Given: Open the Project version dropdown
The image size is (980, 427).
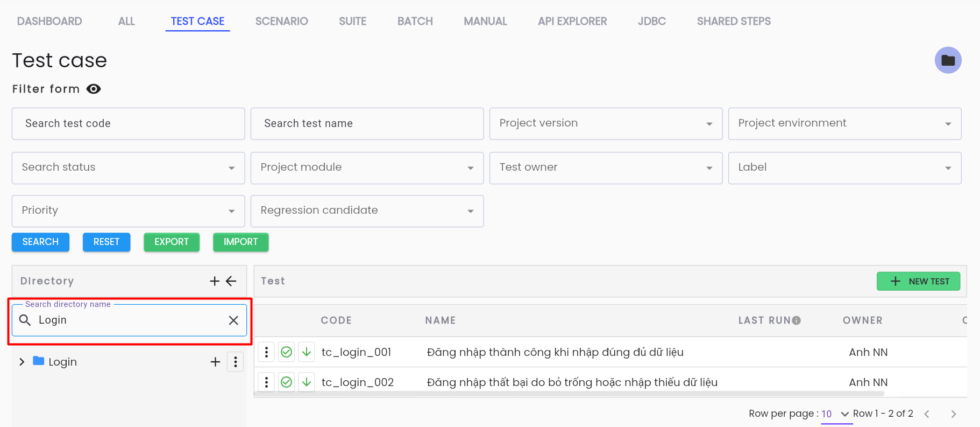Looking at the screenshot, I should 606,124.
